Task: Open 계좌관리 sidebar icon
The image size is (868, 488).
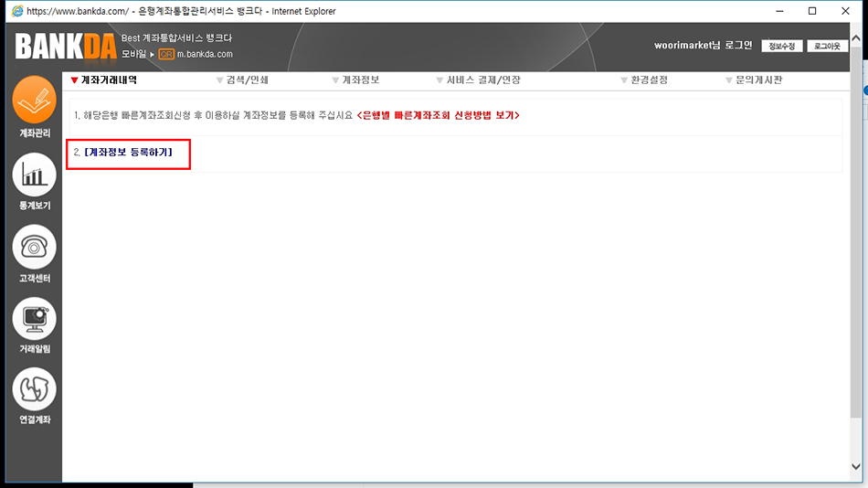Action: pyautogui.click(x=35, y=101)
